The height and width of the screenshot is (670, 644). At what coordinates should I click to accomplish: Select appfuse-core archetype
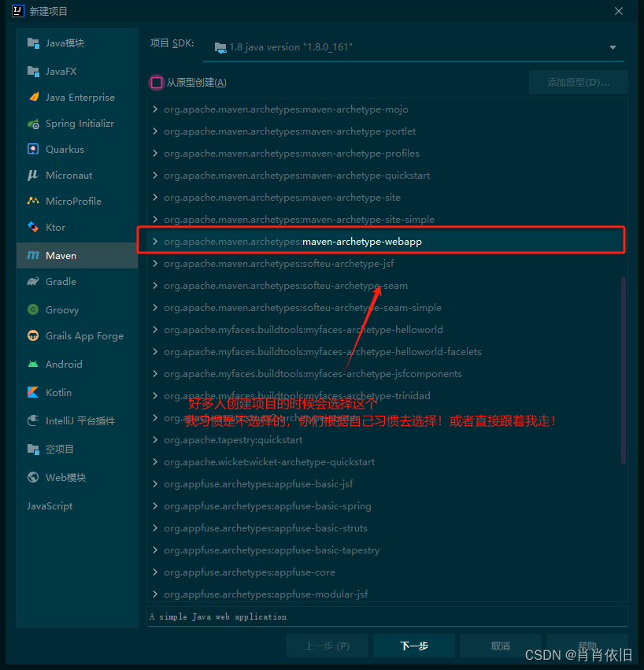pyautogui.click(x=387, y=572)
